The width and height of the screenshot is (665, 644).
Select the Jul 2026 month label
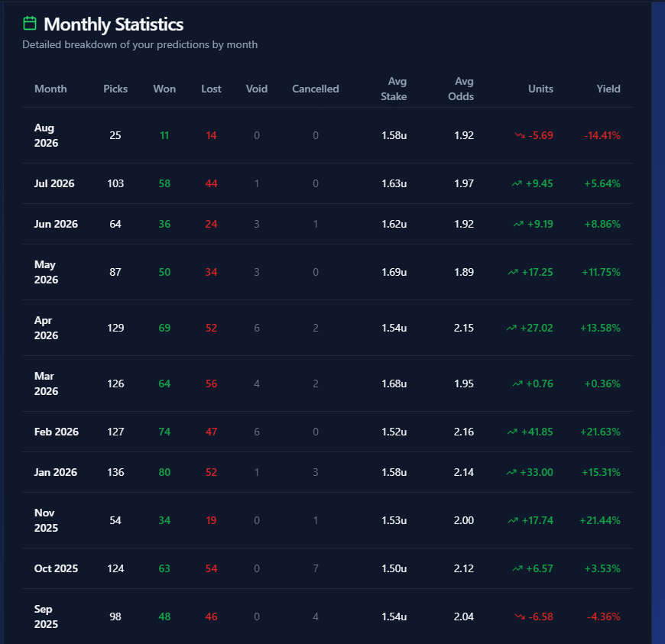pyautogui.click(x=54, y=183)
